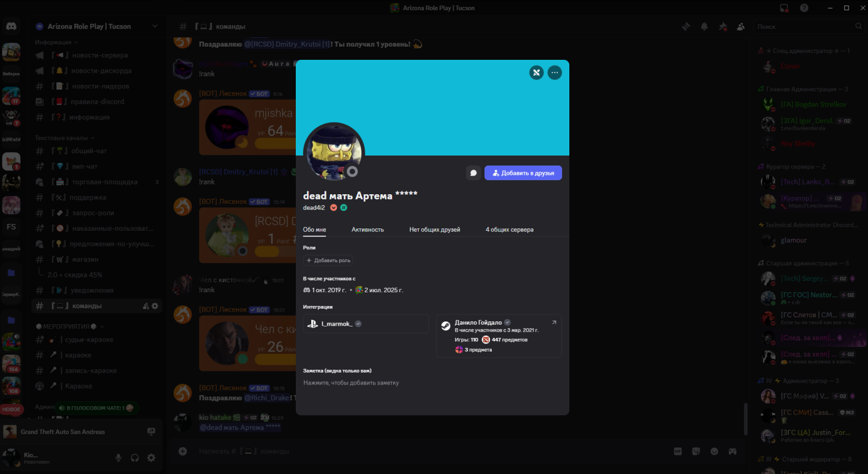Screen dimensions: 868x474
Task: Collapse the Информация channel category
Action: (56, 42)
